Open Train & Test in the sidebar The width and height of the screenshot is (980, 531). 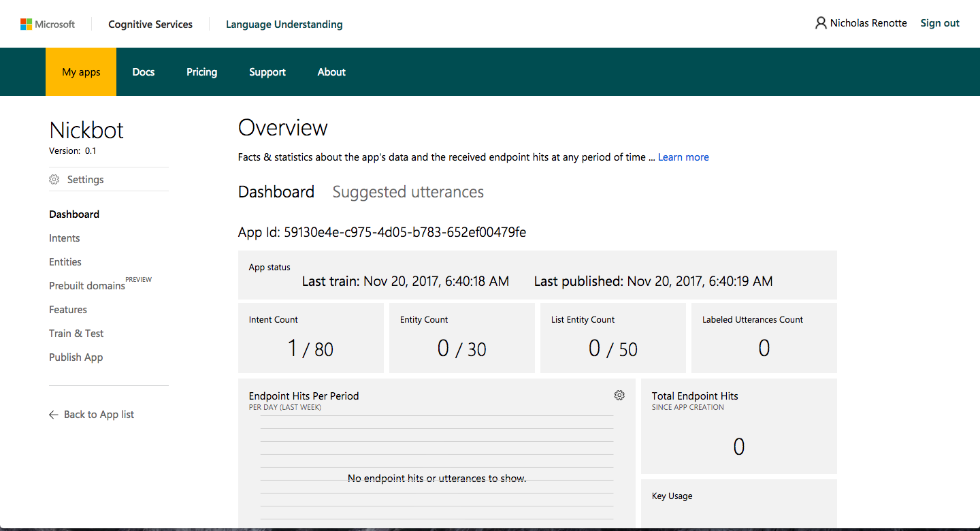76,334
